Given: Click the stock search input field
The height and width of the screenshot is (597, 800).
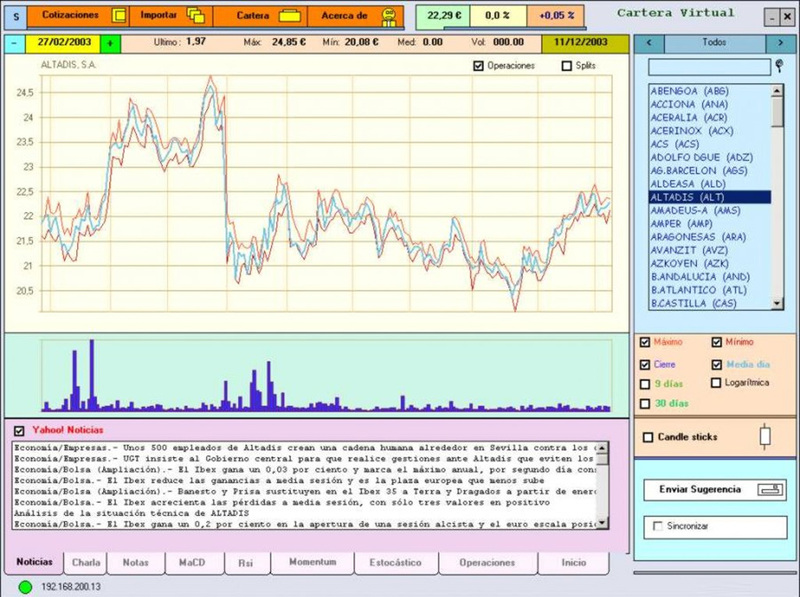Looking at the screenshot, I should [x=709, y=67].
